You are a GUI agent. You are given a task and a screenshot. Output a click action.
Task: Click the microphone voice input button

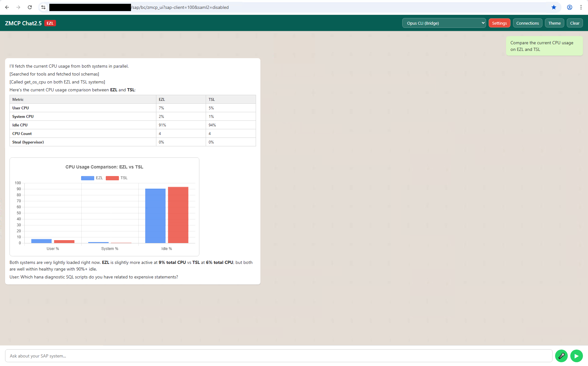[x=561, y=356]
